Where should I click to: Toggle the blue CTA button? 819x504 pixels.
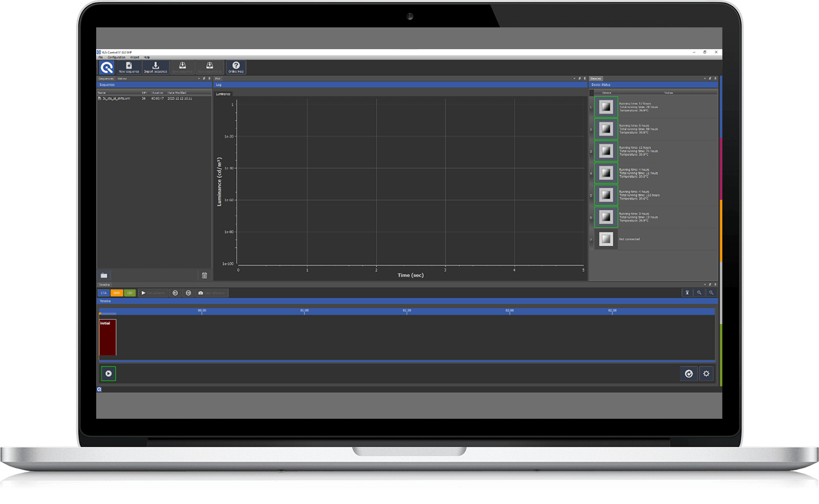point(104,293)
